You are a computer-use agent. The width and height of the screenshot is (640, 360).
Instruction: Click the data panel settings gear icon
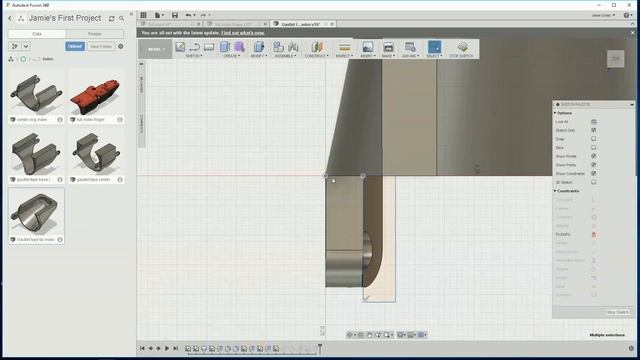121,46
